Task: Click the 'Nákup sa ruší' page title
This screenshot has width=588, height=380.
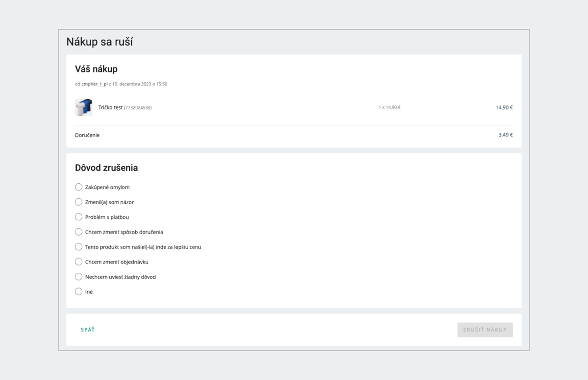Action: click(x=99, y=42)
